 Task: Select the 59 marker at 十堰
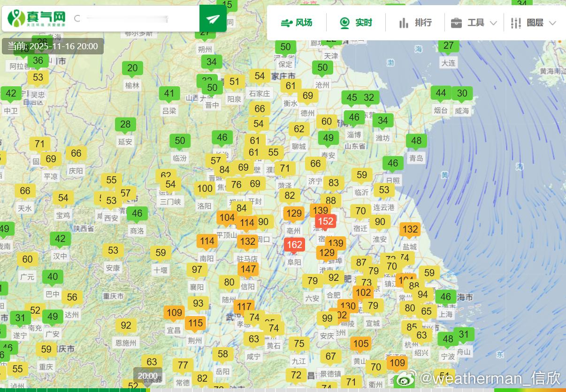[161, 253]
